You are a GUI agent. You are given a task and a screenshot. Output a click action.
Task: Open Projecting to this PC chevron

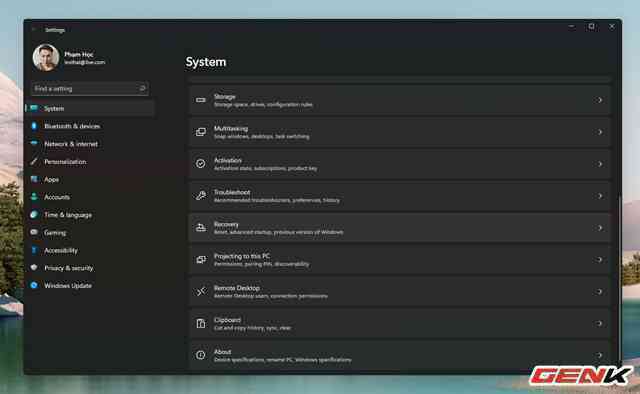click(600, 259)
